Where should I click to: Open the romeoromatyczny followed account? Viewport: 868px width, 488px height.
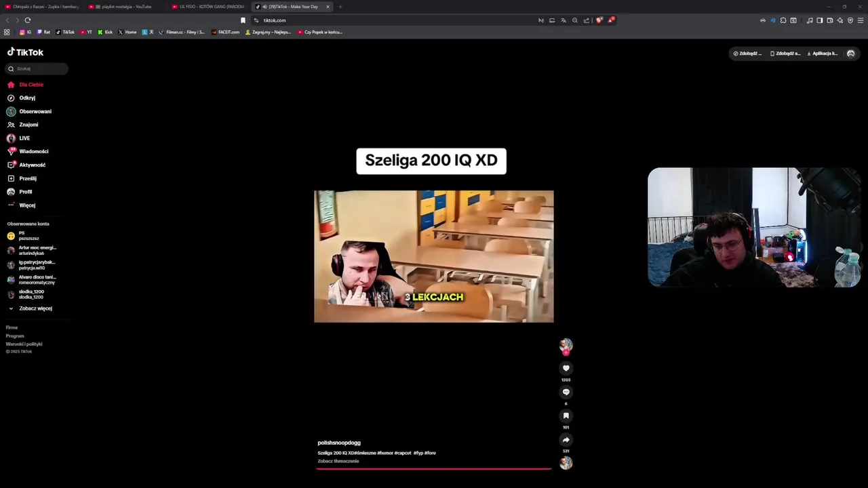[31, 279]
